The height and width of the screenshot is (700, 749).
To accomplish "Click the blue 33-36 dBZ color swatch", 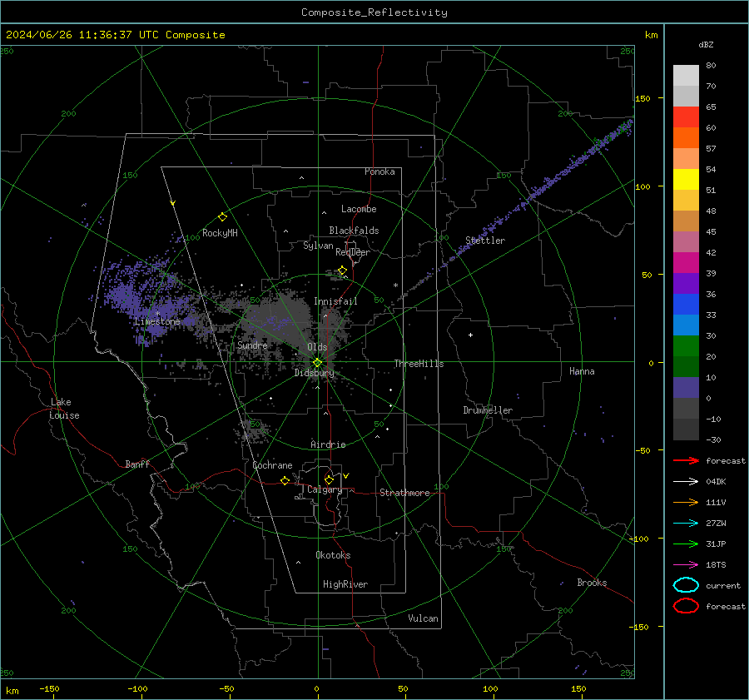I will [x=686, y=305].
